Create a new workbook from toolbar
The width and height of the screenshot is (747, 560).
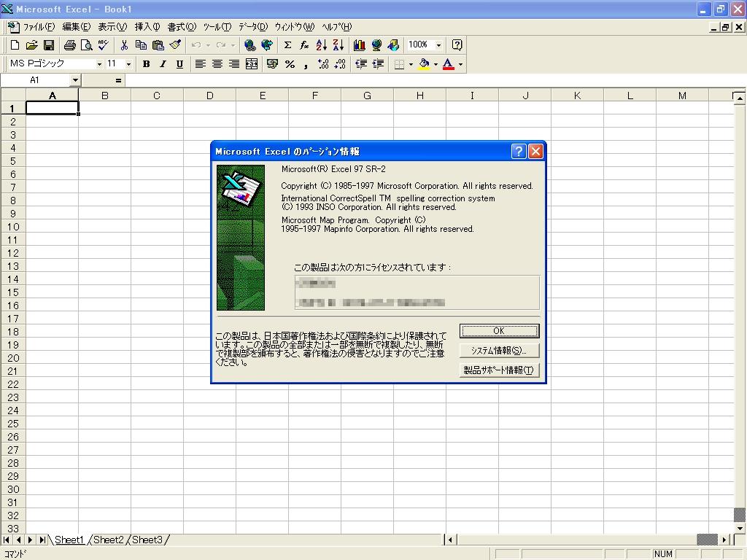pyautogui.click(x=15, y=45)
